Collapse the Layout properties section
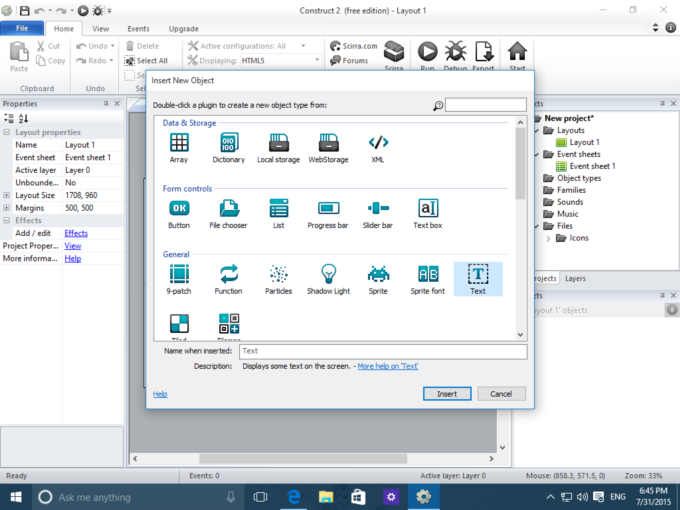 [x=7, y=132]
